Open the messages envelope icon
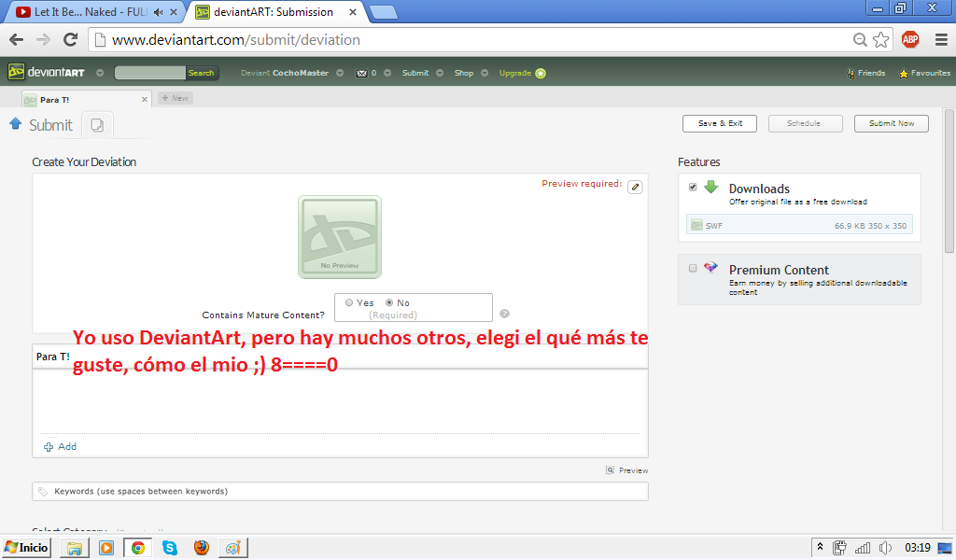 click(361, 73)
